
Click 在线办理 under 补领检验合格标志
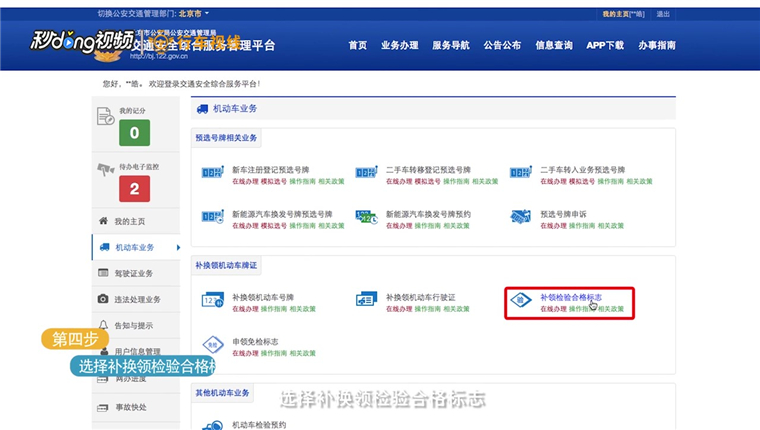(554, 309)
